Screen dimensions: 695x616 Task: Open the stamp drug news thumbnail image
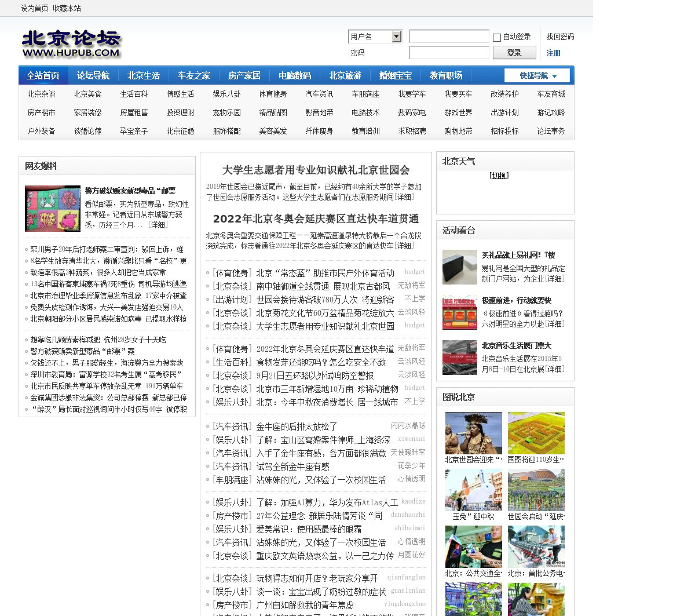pos(53,209)
